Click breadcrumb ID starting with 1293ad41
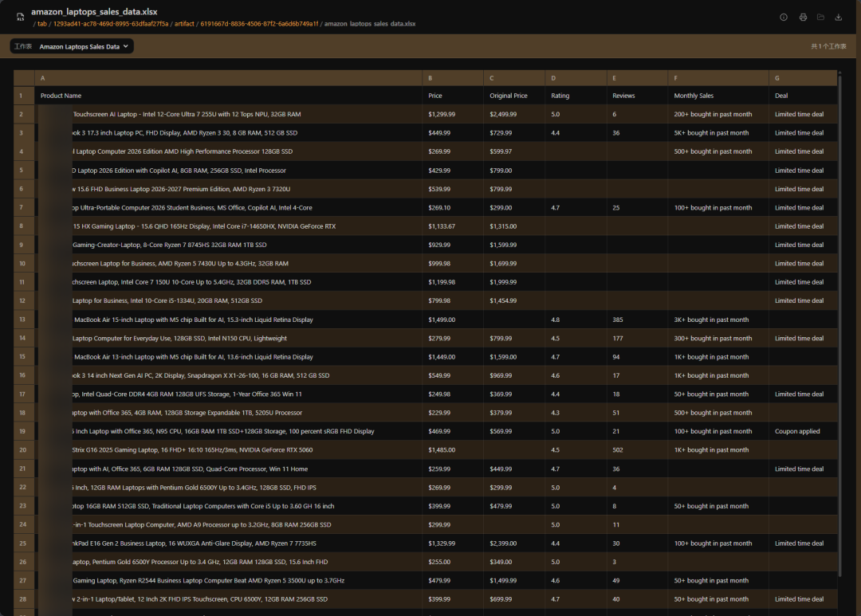The image size is (861, 616). click(x=110, y=24)
